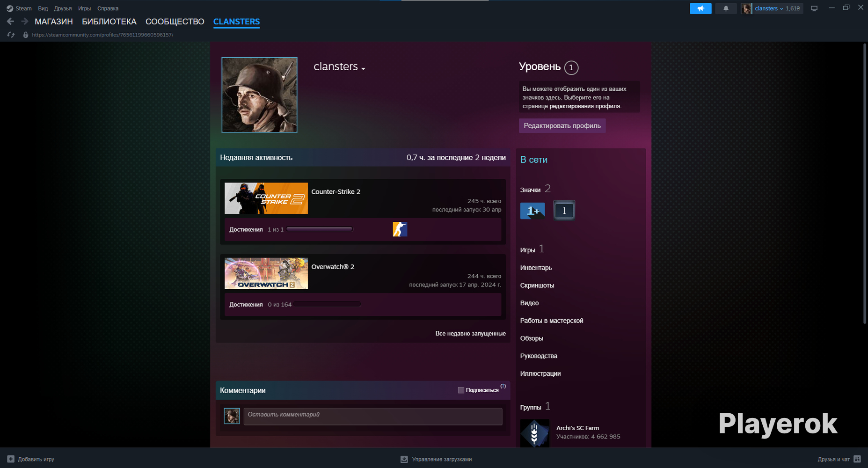The height and width of the screenshot is (468, 868).
Task: Click Редактировать профиль button
Action: [x=562, y=125]
